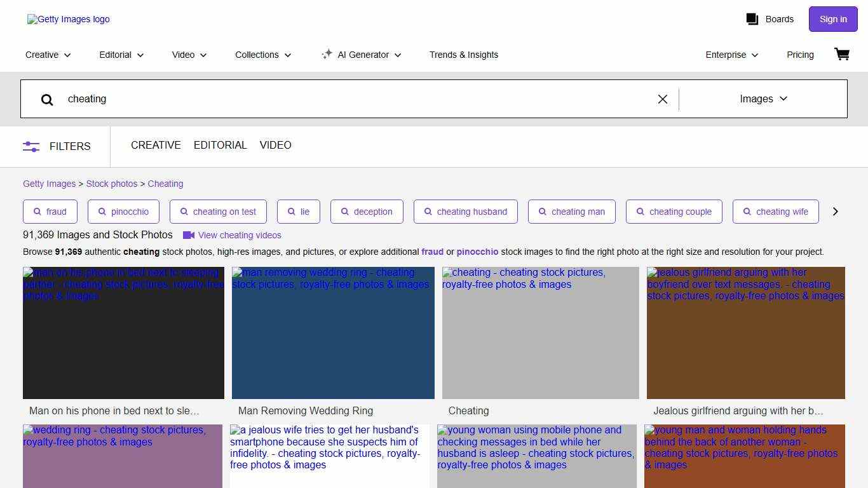Image resolution: width=868 pixels, height=488 pixels.
Task: Expand the Collections menu
Action: [x=263, y=55]
